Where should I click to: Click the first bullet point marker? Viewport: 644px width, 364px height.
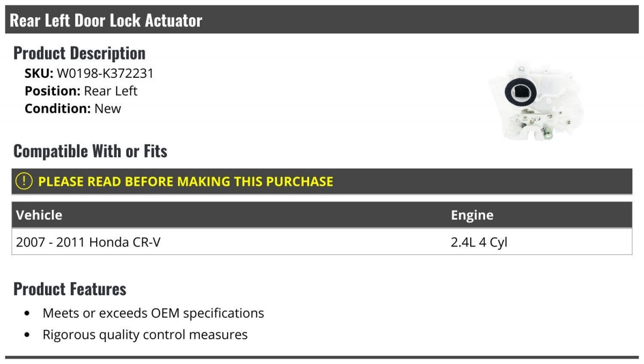click(27, 313)
